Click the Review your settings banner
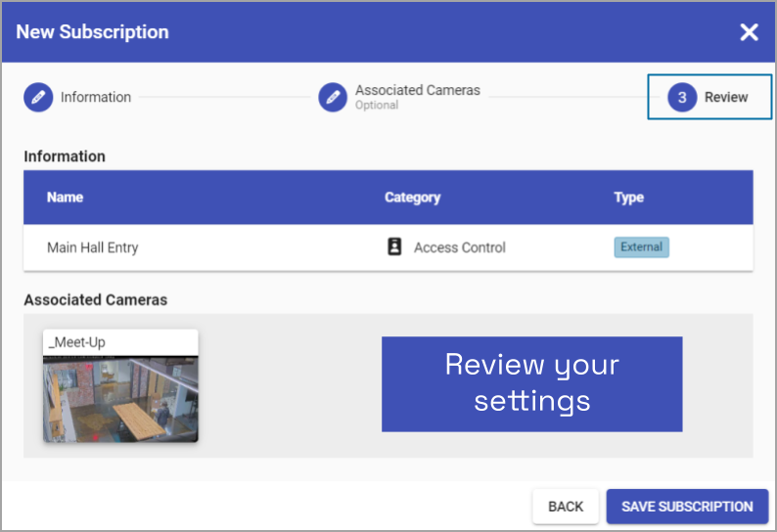Viewport: 777px width, 532px height. pos(531,383)
